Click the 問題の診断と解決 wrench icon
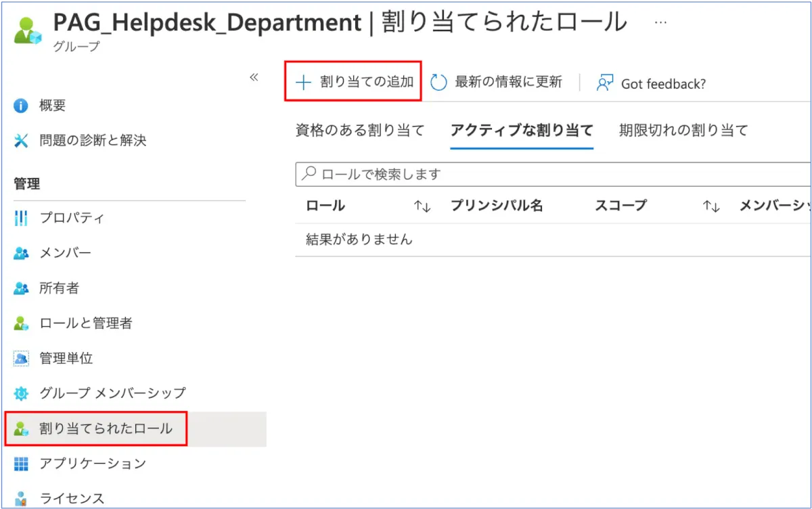The height and width of the screenshot is (509, 812). pyautogui.click(x=22, y=141)
